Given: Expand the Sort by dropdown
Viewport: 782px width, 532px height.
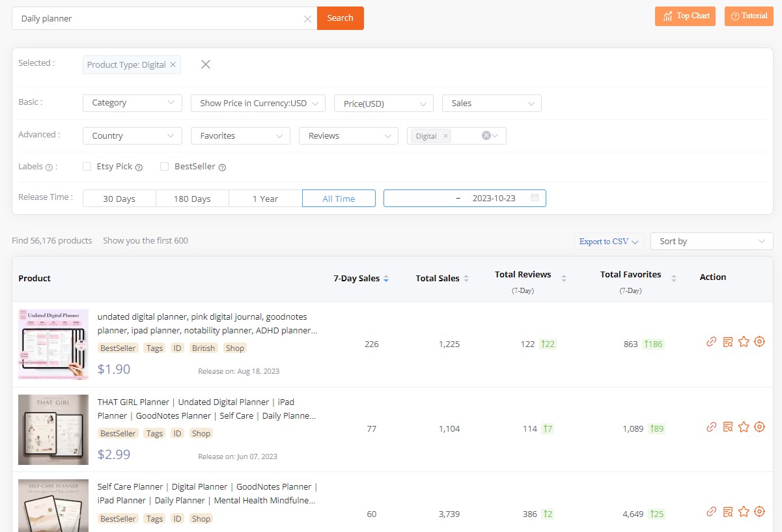Looking at the screenshot, I should 711,241.
